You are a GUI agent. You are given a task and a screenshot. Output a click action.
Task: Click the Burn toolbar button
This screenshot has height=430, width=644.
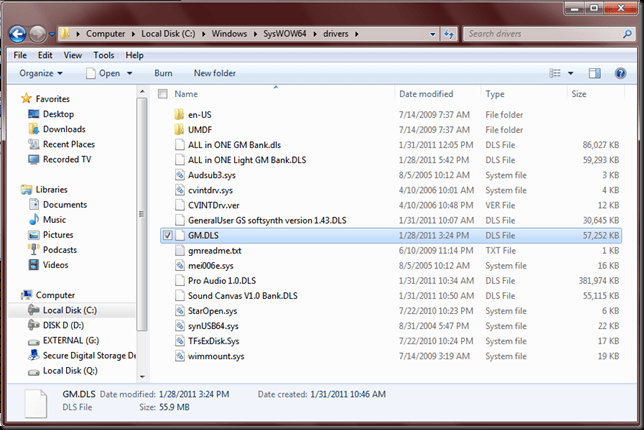163,73
